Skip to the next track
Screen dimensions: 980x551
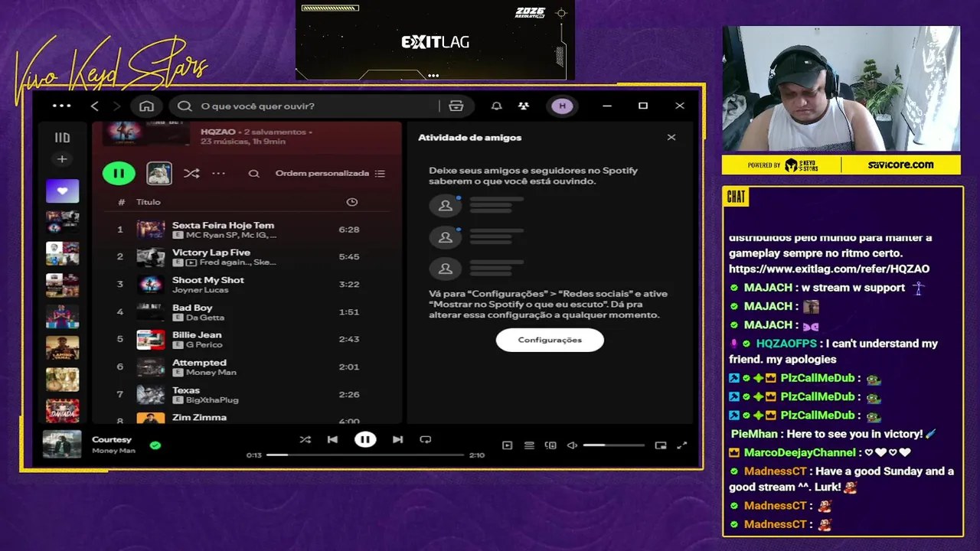(397, 439)
